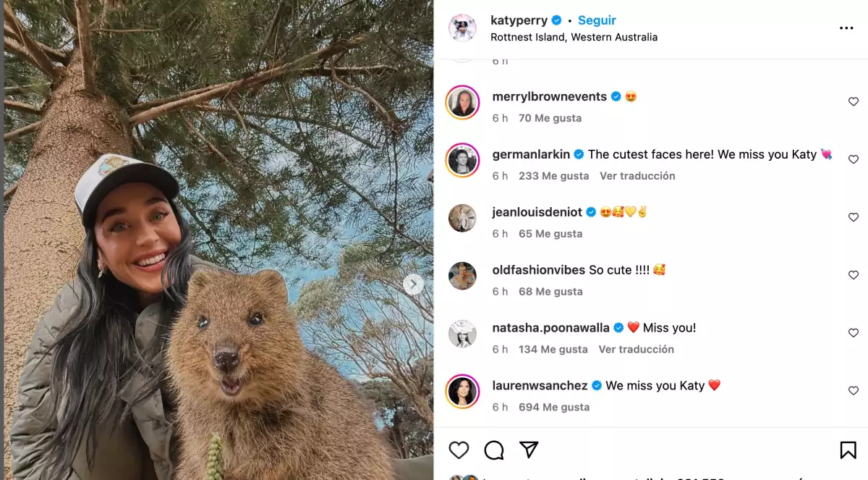868x480 pixels.
Task: Open natasha.poonawalla profile avatar
Action: (462, 334)
